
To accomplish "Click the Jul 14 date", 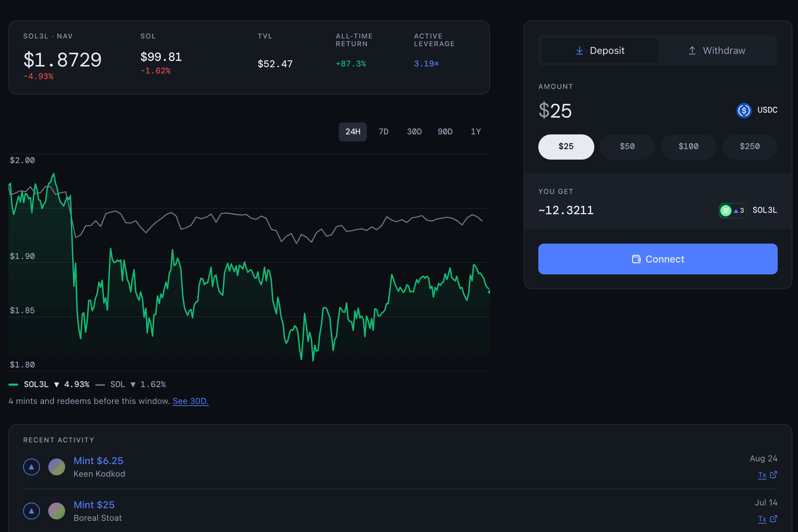I will (x=766, y=503).
